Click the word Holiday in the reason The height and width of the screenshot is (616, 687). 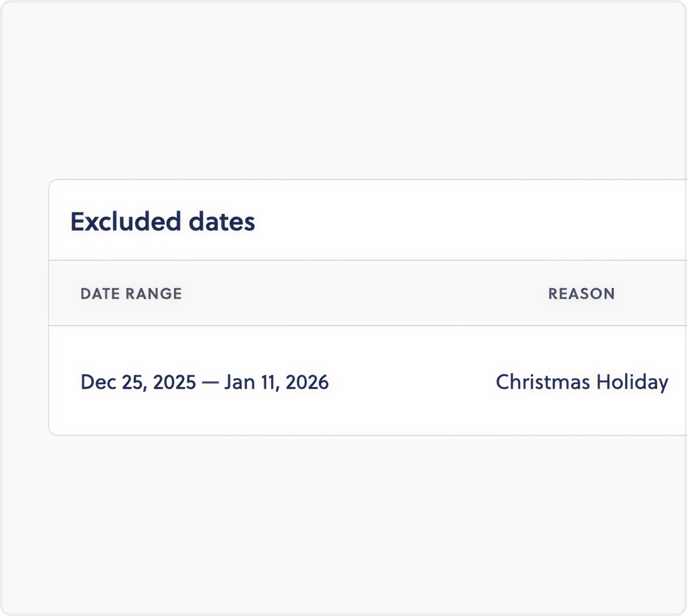(632, 382)
